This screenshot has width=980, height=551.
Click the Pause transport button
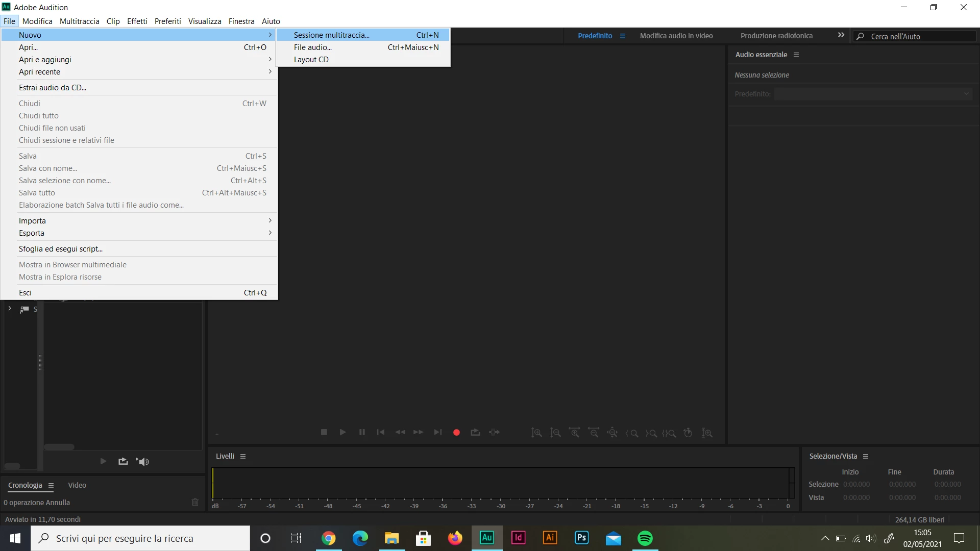click(x=362, y=433)
